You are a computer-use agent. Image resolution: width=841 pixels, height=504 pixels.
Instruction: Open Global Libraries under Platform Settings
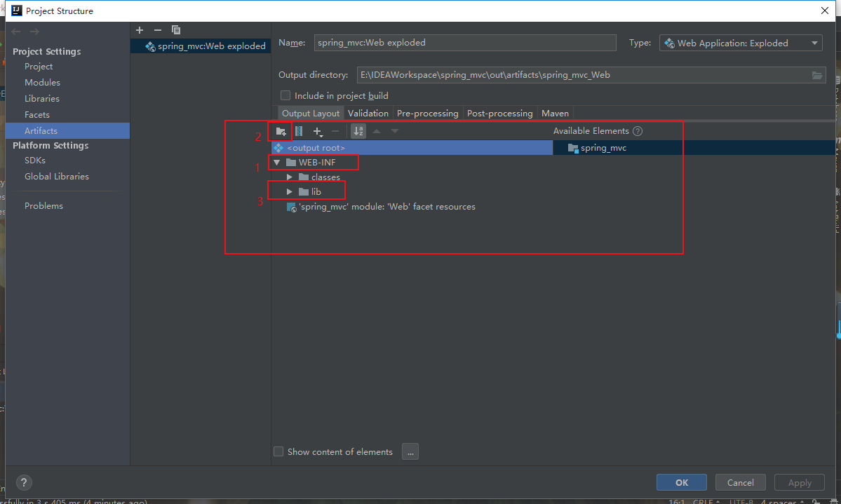coord(57,177)
